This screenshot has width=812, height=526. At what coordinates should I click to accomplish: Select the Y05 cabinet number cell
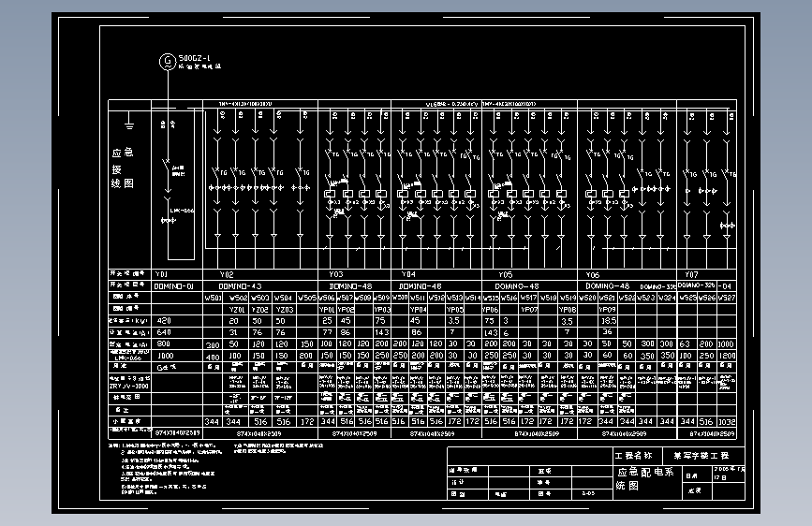tap(506, 274)
